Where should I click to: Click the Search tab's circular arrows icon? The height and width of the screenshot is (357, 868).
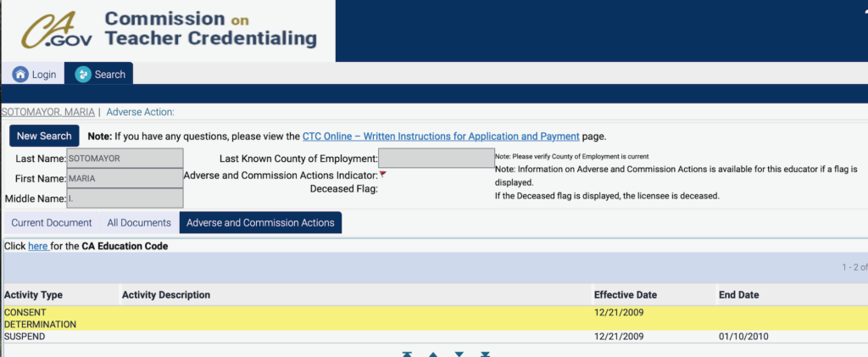tap(83, 75)
